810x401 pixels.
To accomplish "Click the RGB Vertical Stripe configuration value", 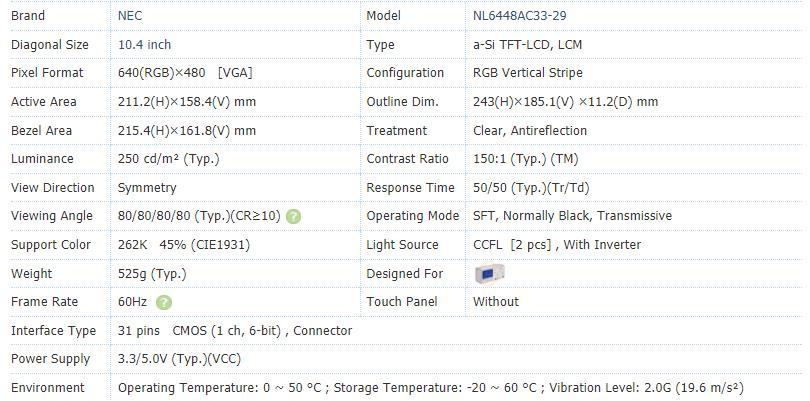I will coord(527,73).
